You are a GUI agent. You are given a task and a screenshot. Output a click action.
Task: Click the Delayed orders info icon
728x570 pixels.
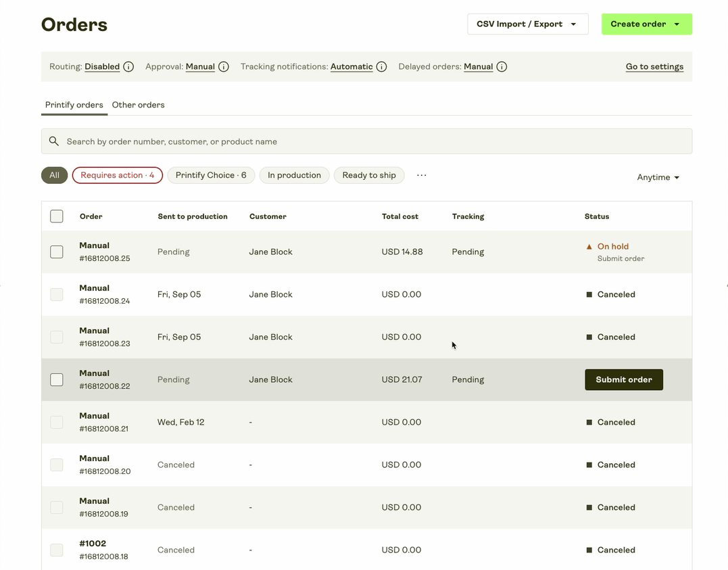501,66
